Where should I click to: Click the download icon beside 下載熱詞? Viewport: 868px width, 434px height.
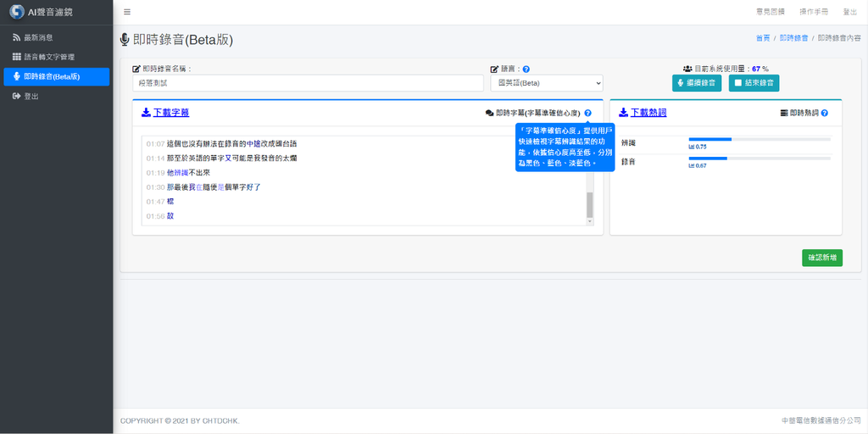click(x=623, y=113)
